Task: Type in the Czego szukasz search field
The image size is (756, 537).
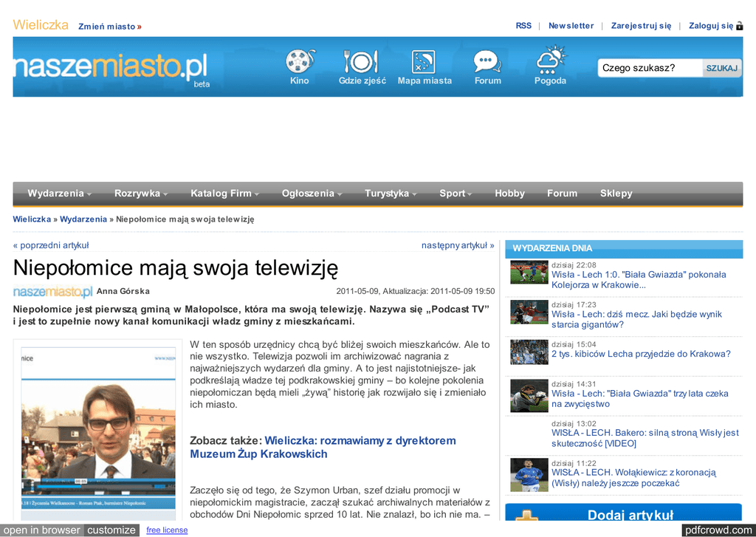Action: tap(650, 68)
